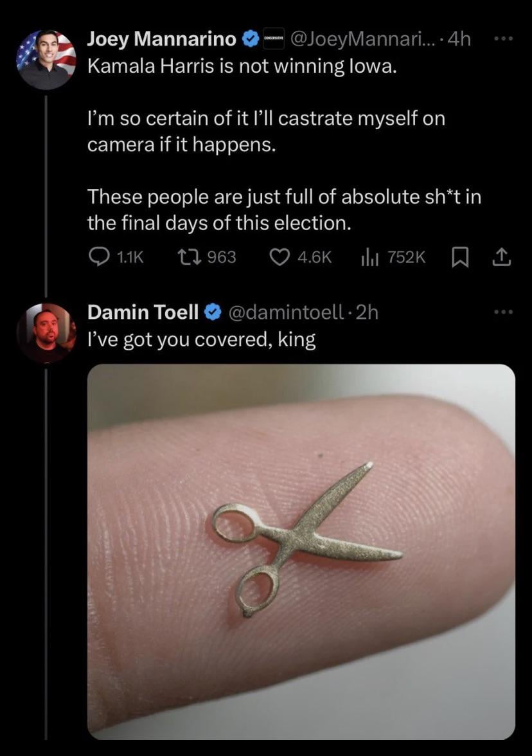Bookmark Joey Mannarino's tweet
Image resolution: width=532 pixels, height=756 pixels.
[460, 257]
